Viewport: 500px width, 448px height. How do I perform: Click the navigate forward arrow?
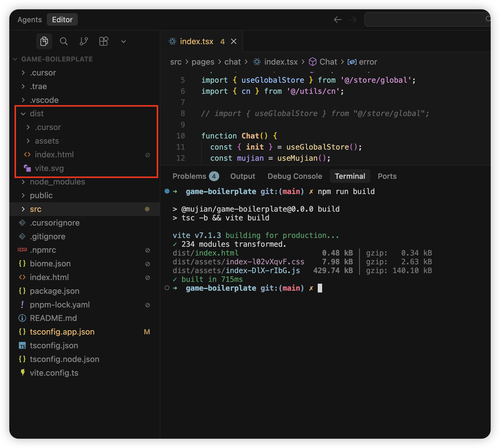point(353,20)
